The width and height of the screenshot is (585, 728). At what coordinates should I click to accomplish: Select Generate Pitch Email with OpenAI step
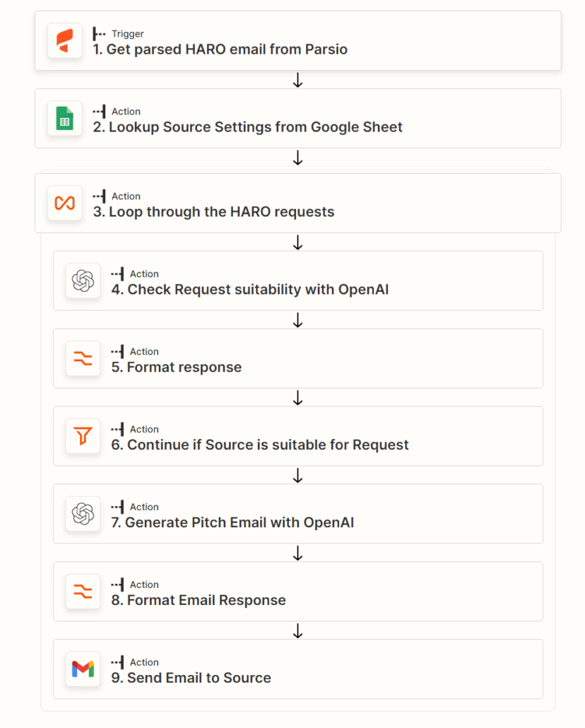click(298, 514)
